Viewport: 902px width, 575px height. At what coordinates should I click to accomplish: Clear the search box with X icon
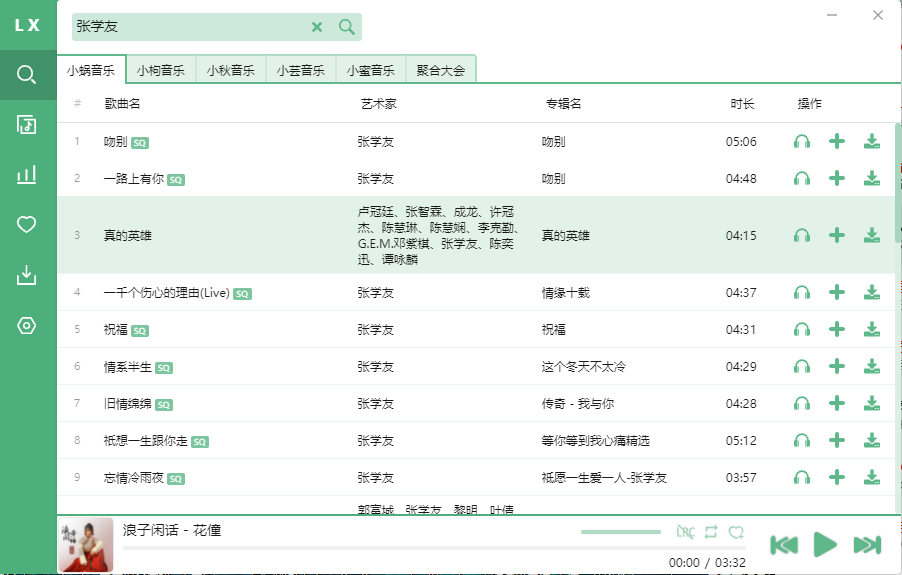coord(317,27)
